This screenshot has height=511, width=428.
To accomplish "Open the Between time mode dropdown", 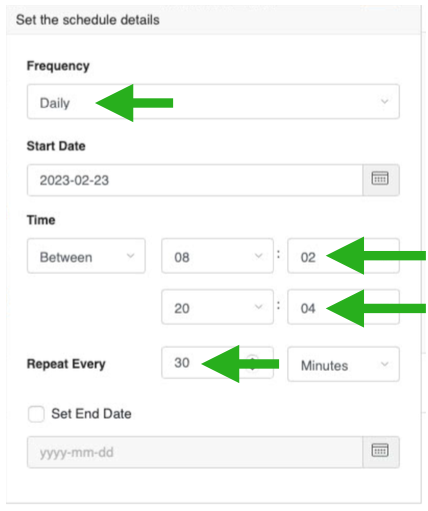I will [x=86, y=256].
